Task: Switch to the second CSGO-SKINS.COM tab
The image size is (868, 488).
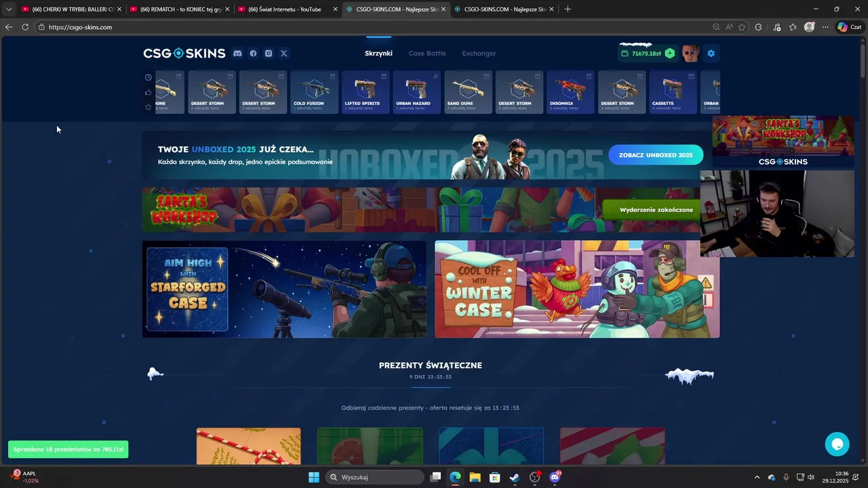Action: click(504, 9)
